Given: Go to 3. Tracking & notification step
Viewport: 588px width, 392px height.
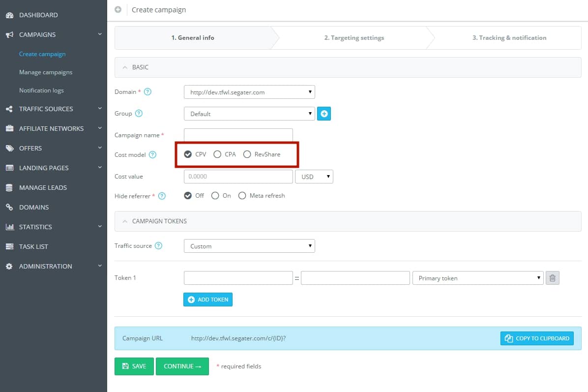Looking at the screenshot, I should 509,37.
